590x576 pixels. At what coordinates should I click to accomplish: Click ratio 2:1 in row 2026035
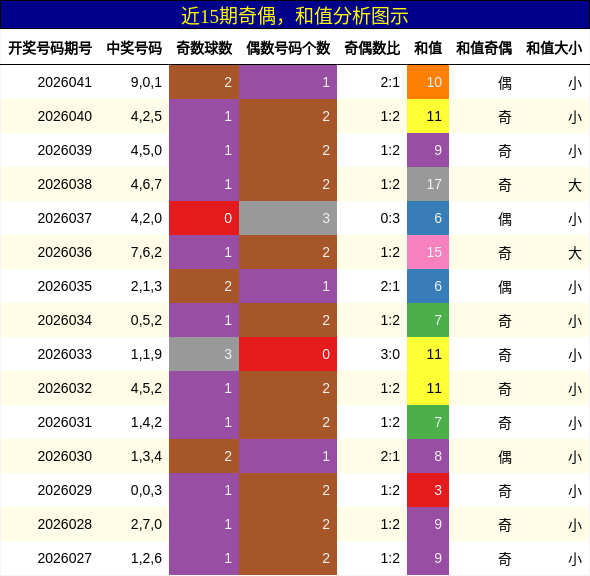coord(390,286)
